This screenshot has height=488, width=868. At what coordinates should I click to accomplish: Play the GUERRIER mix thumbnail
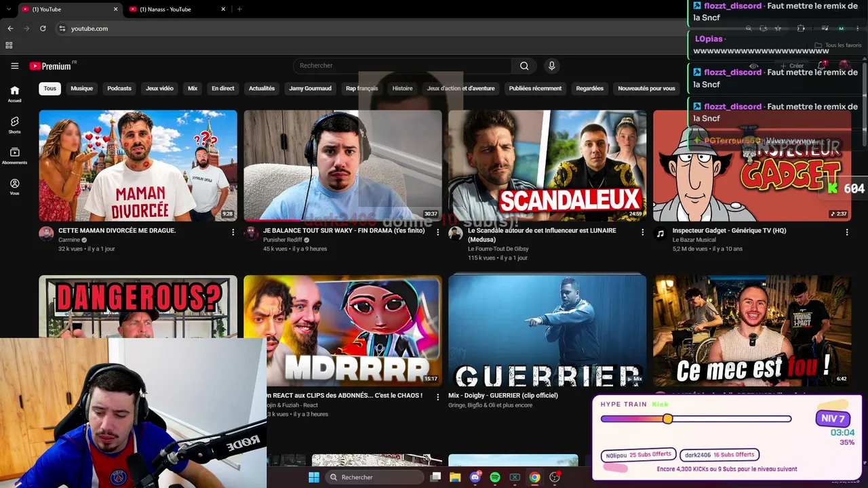(x=547, y=331)
